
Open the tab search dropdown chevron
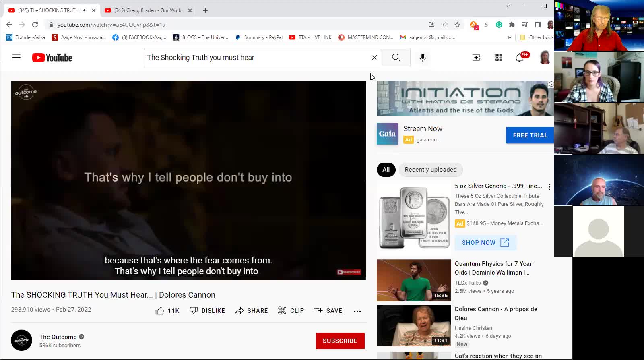click(x=508, y=6)
